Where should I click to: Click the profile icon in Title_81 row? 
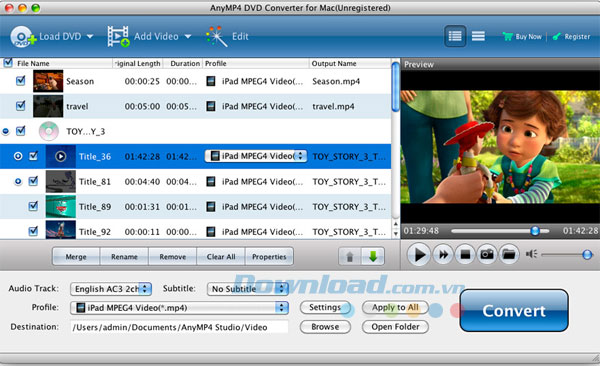tap(210, 181)
